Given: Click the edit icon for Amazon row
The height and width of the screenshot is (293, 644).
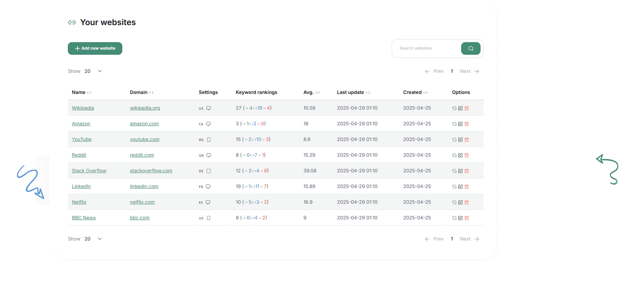Looking at the screenshot, I should 461,124.
